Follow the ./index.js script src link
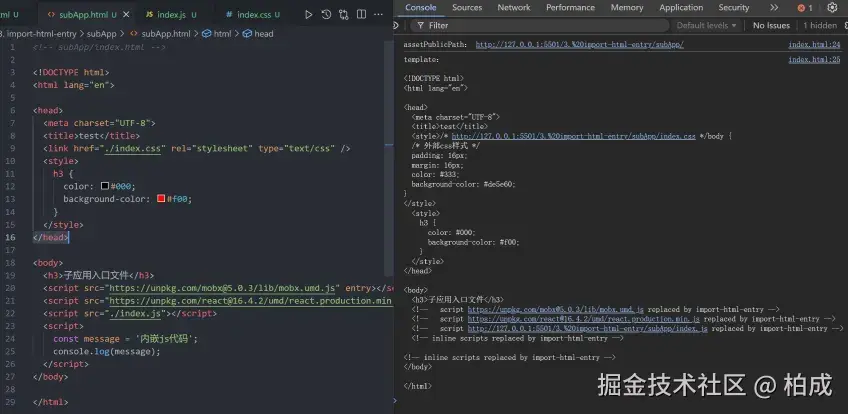The width and height of the screenshot is (848, 414). point(136,313)
